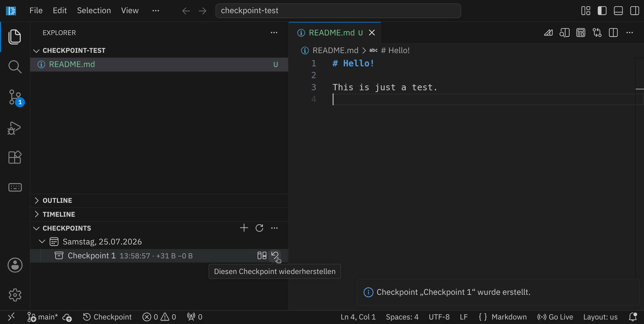Go forward in navigation history
The height and width of the screenshot is (324, 644).
pos(202,11)
